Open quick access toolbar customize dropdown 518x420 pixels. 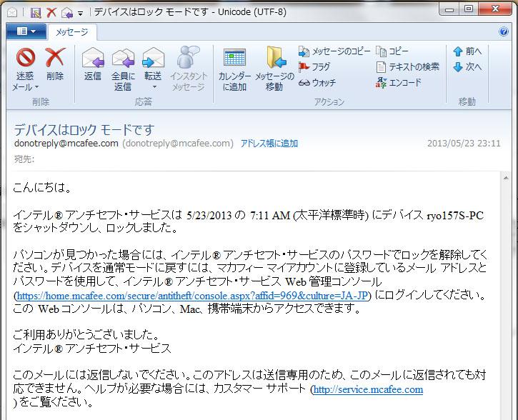click(80, 14)
